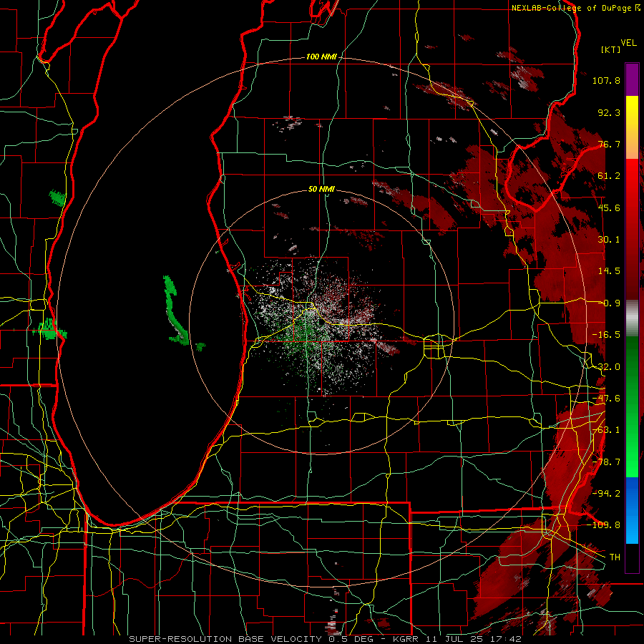The image size is (644, 644).
Task: Click the 50 NMI range ring label
Action: pyautogui.click(x=321, y=190)
